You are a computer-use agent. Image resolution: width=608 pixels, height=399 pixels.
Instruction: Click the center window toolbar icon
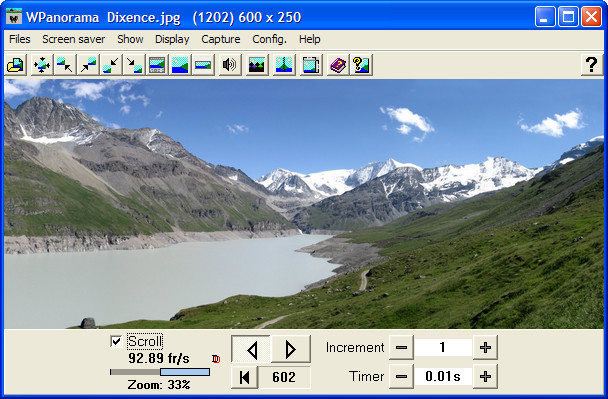pos(41,64)
